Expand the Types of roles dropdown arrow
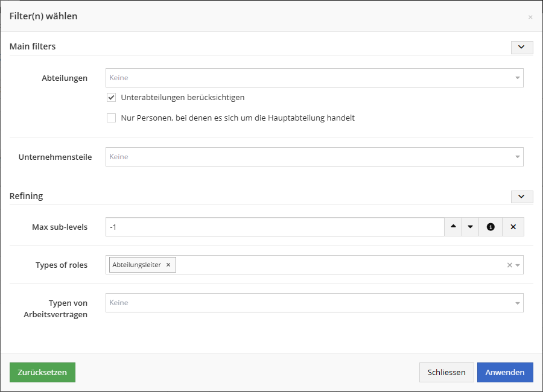Viewport: 543px width, 392px height. [518, 265]
